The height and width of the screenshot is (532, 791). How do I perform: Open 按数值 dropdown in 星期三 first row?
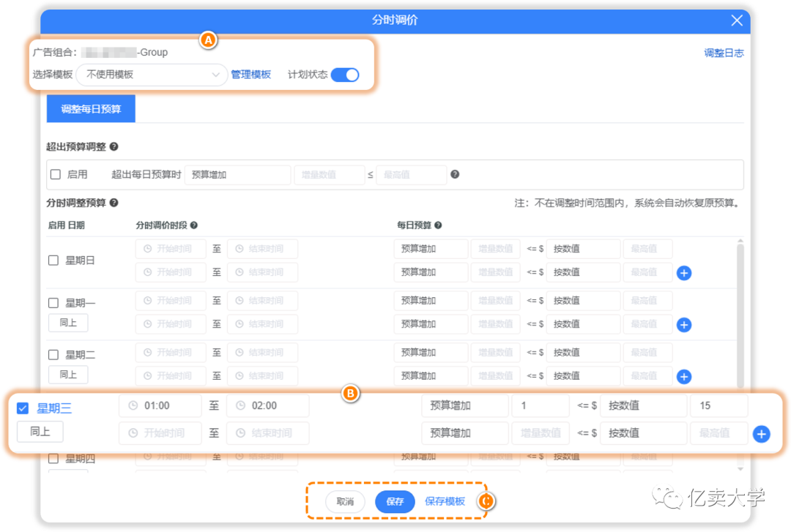point(642,406)
